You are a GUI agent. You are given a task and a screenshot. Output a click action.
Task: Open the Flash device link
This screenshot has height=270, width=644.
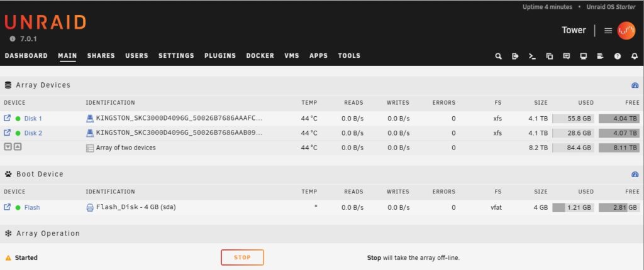pyautogui.click(x=32, y=208)
